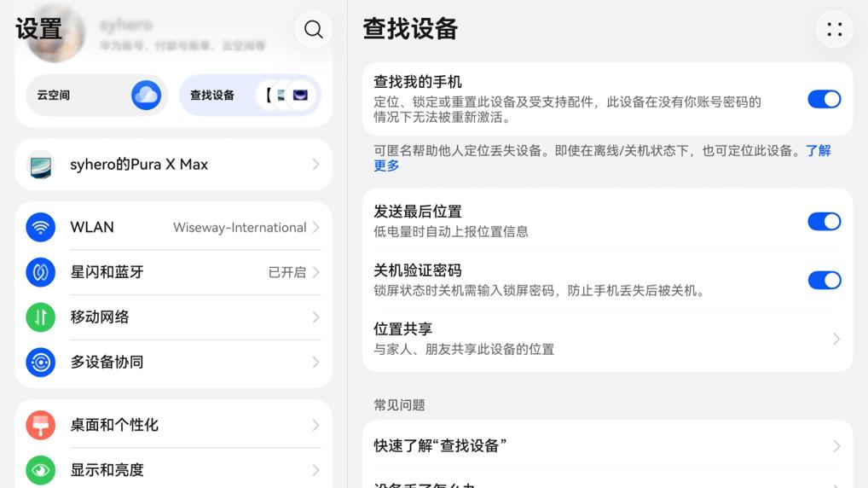Tap the 多设备协同 icon
Image resolution: width=868 pixels, height=488 pixels.
tap(40, 363)
